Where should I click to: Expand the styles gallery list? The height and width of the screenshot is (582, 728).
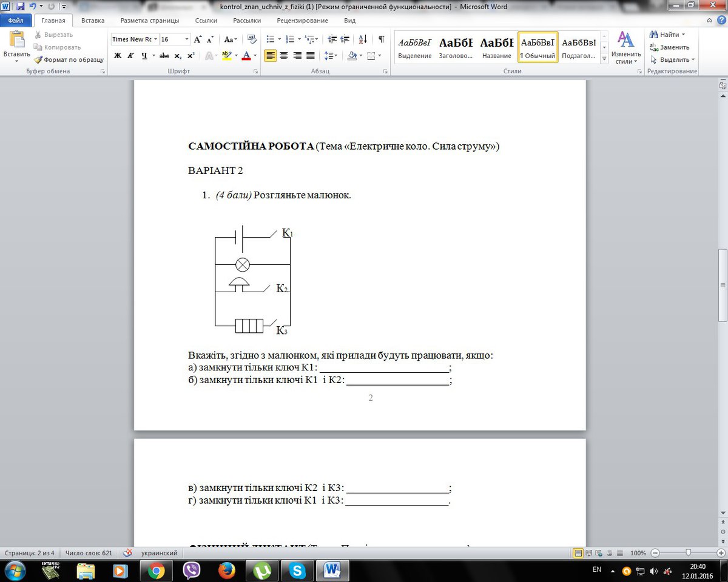coord(604,59)
